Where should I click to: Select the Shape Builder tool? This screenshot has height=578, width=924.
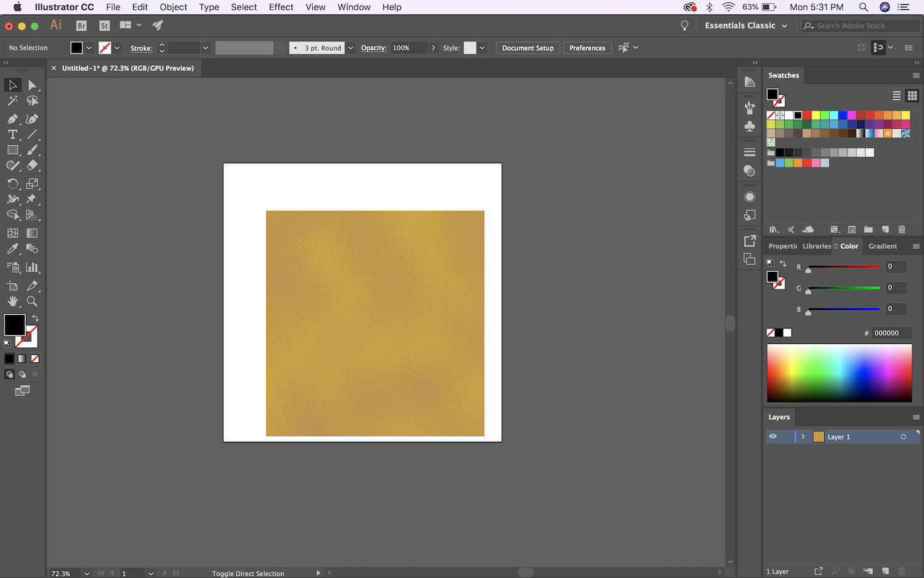[x=12, y=214]
